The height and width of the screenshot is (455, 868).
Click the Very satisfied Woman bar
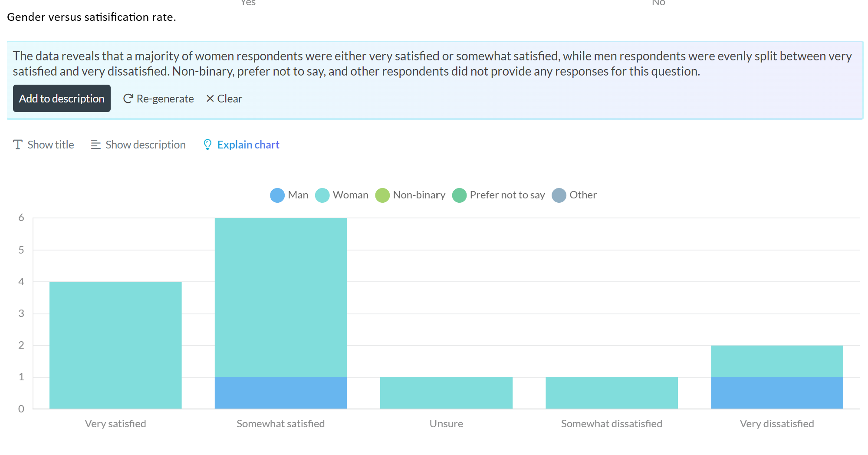(115, 345)
